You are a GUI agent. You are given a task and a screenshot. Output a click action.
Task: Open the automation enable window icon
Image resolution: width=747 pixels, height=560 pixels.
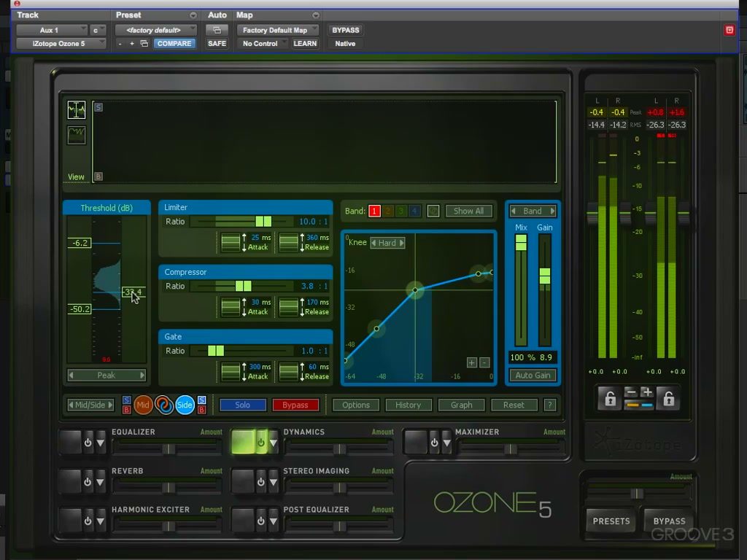coord(217,30)
